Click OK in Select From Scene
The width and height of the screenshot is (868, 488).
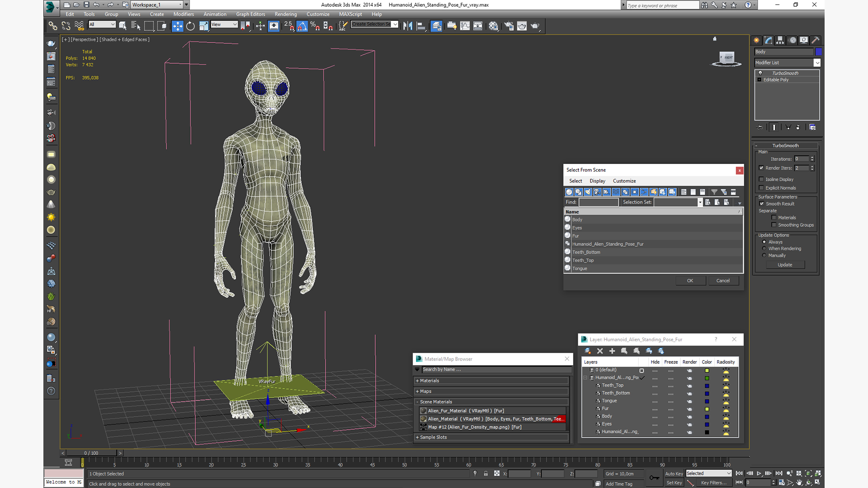(x=690, y=281)
